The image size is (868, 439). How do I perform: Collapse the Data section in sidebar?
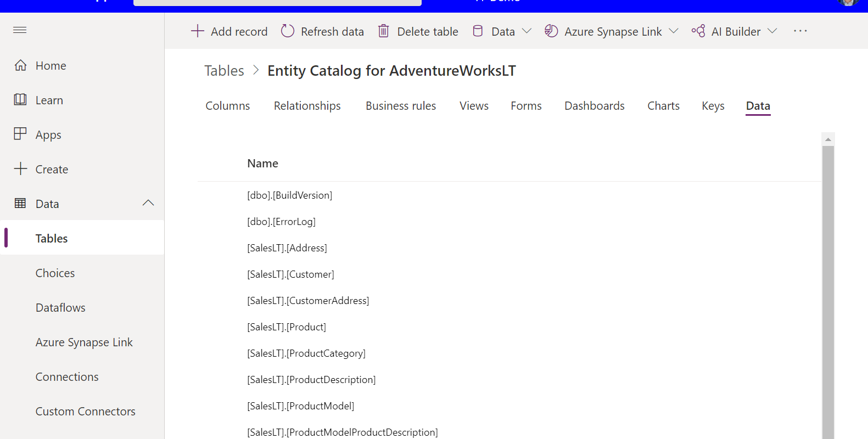tap(148, 203)
